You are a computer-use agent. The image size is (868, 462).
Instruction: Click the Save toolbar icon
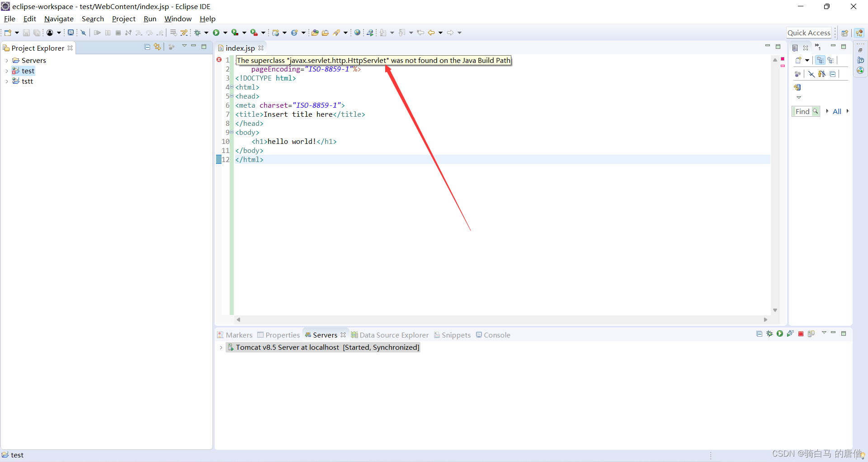click(x=26, y=33)
